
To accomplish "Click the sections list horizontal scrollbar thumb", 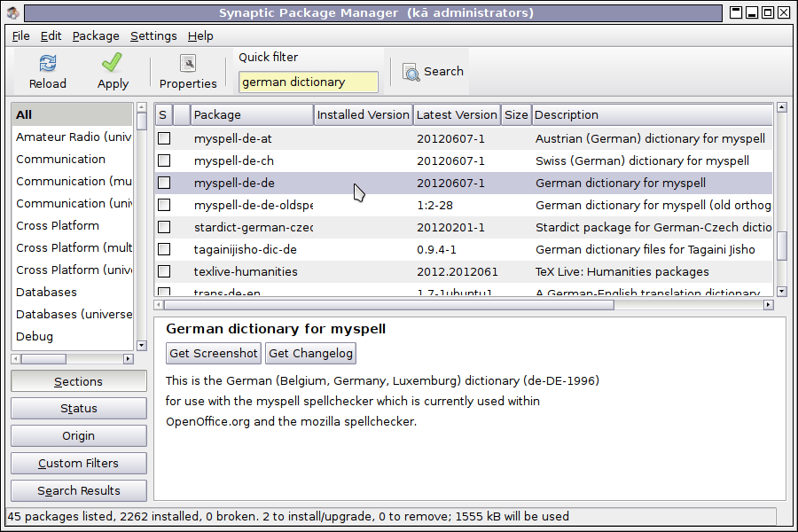I will [x=43, y=359].
